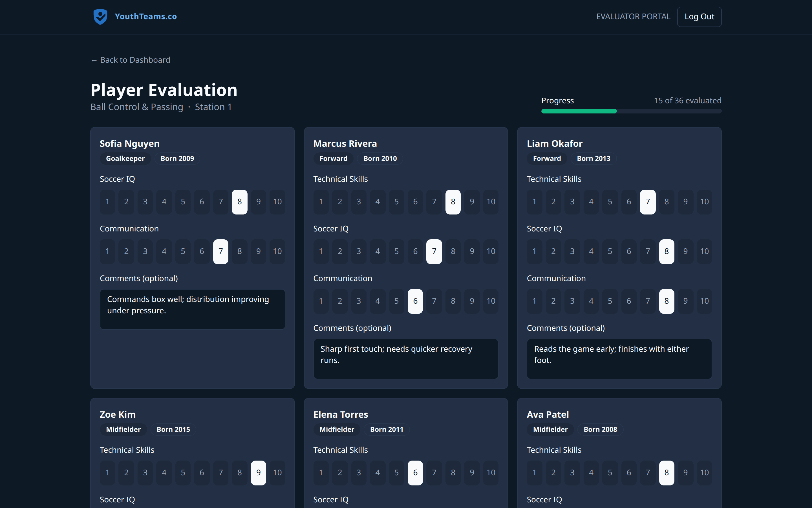Viewport: 812px width, 508px height.
Task: Click Marcus Rivera's Born 2010 badge
Action: point(380,159)
